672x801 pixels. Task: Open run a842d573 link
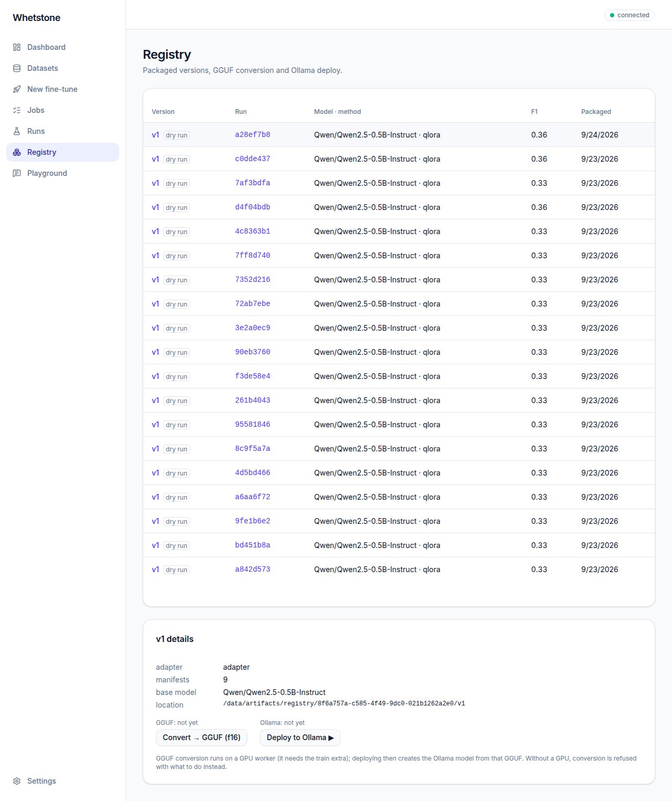pyautogui.click(x=253, y=570)
